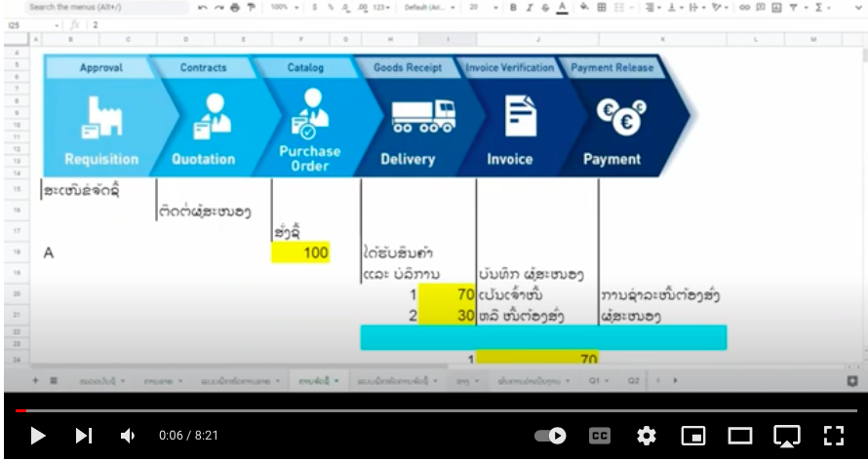Switch to the Q1 sheet tab

(599, 381)
